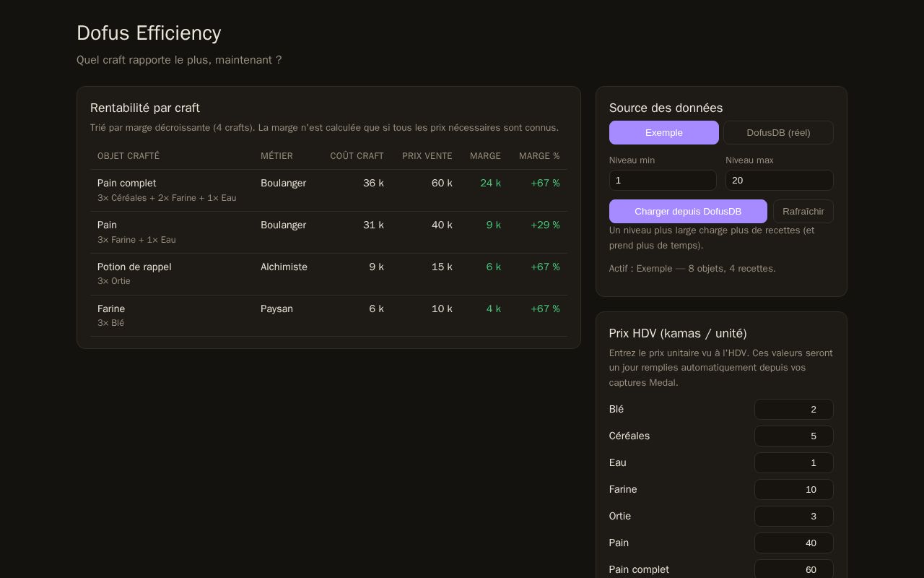Switch to DofusDB (réel) source
This screenshot has height=578, width=924.
coord(778,132)
